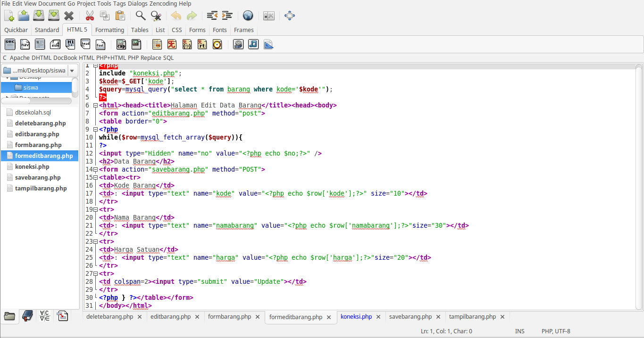Collapse the PHP block at line 1
The image size is (644, 338).
96,66
